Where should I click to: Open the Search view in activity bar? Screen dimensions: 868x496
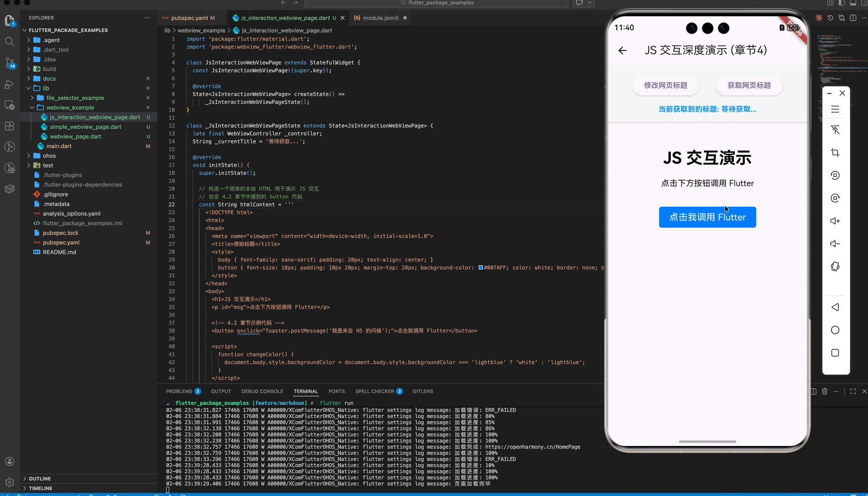(10, 42)
